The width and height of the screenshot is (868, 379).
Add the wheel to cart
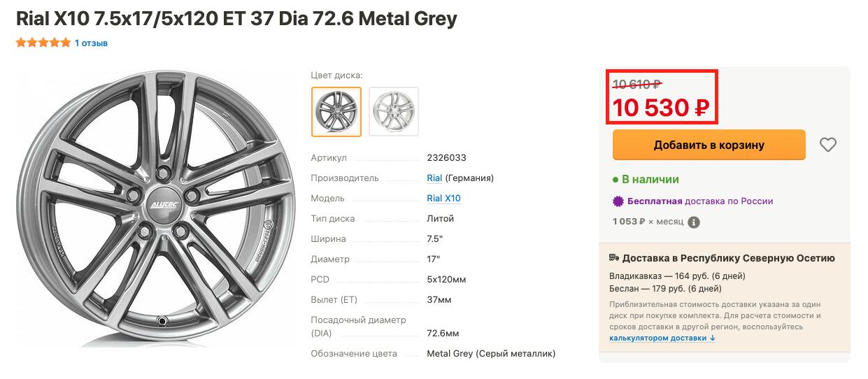coord(709,145)
